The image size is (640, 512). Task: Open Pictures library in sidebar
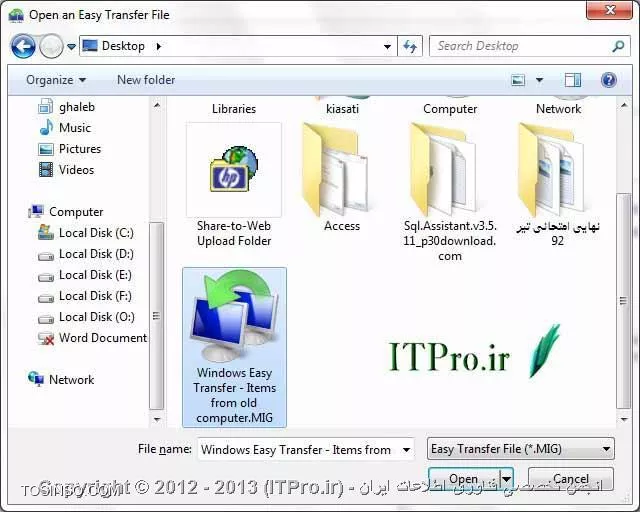(x=80, y=149)
